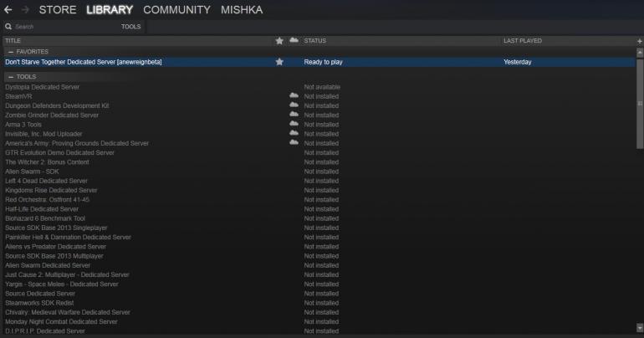Switch to the Community tab
This screenshot has width=644, height=338.
coord(176,10)
